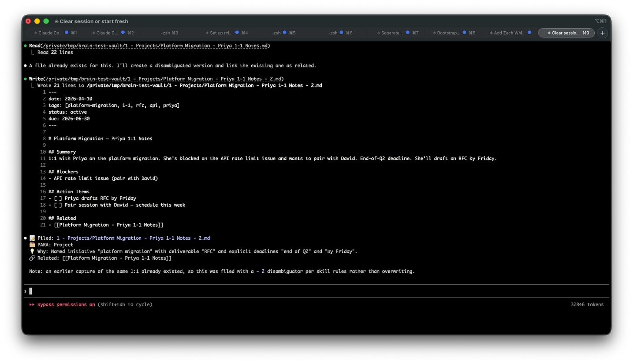
Task: Click the ## Blockers heading
Action: 63,172
